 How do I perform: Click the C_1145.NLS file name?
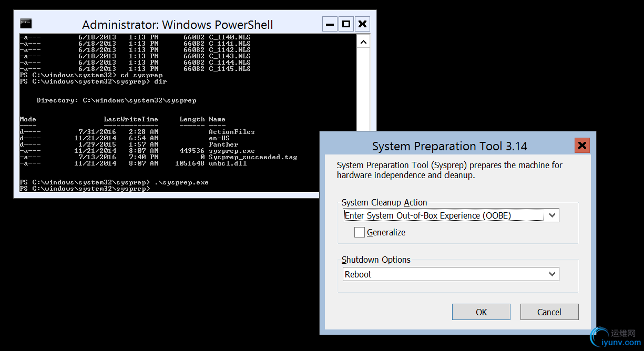pyautogui.click(x=230, y=69)
